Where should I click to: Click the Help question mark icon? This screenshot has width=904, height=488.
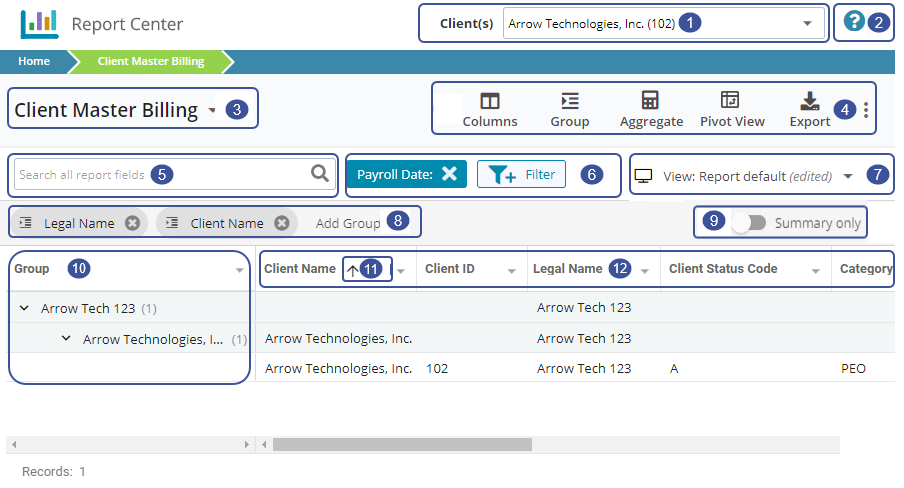(853, 22)
